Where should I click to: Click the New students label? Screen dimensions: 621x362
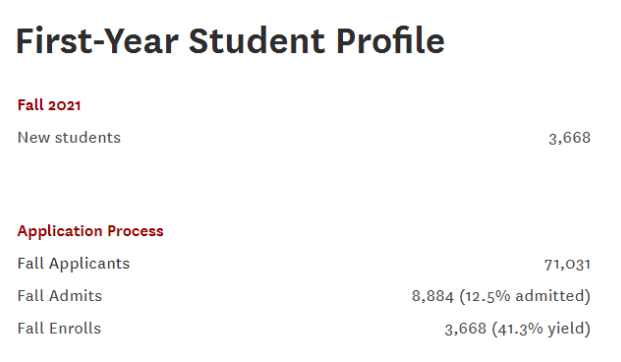[x=69, y=137]
